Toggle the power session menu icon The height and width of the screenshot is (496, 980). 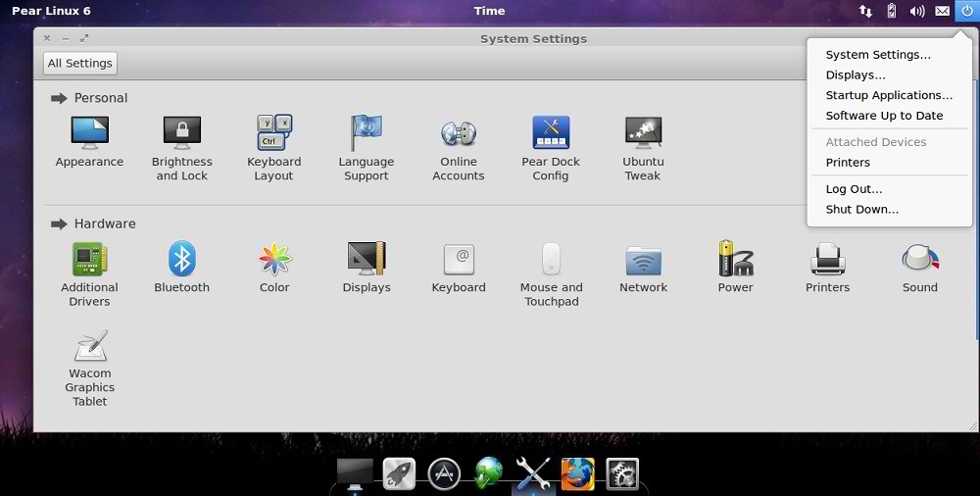967,11
